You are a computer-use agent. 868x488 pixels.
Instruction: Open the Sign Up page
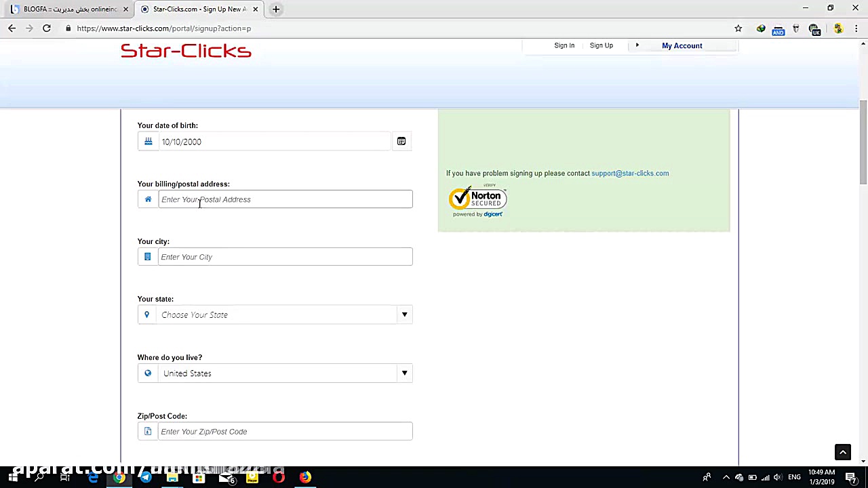[601, 45]
